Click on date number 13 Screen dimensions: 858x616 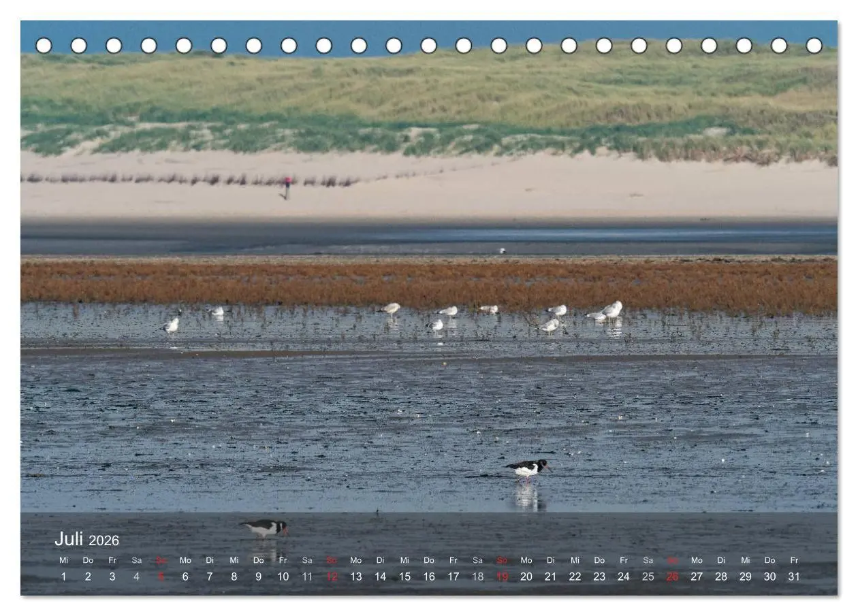(356, 577)
